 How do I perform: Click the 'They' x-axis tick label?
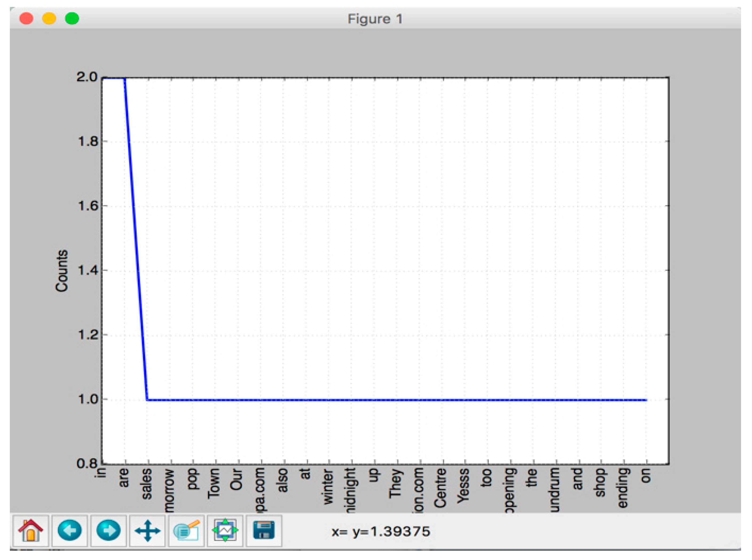click(x=396, y=484)
